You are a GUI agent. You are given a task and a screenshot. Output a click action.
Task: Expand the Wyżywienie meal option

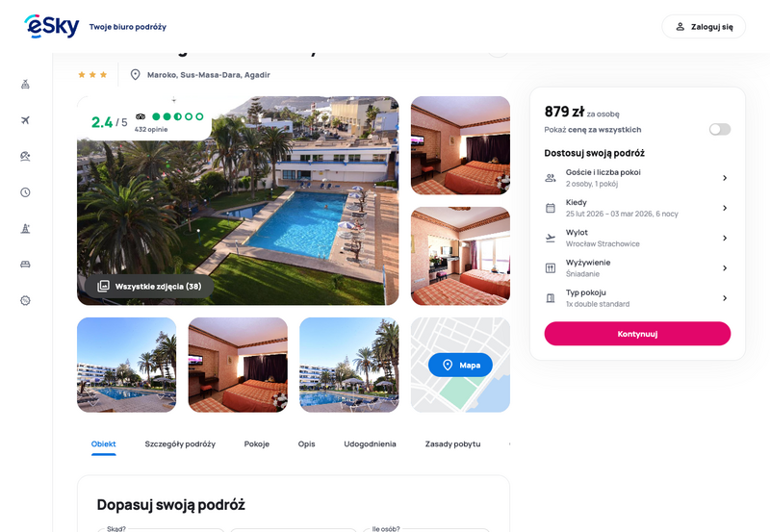637,268
